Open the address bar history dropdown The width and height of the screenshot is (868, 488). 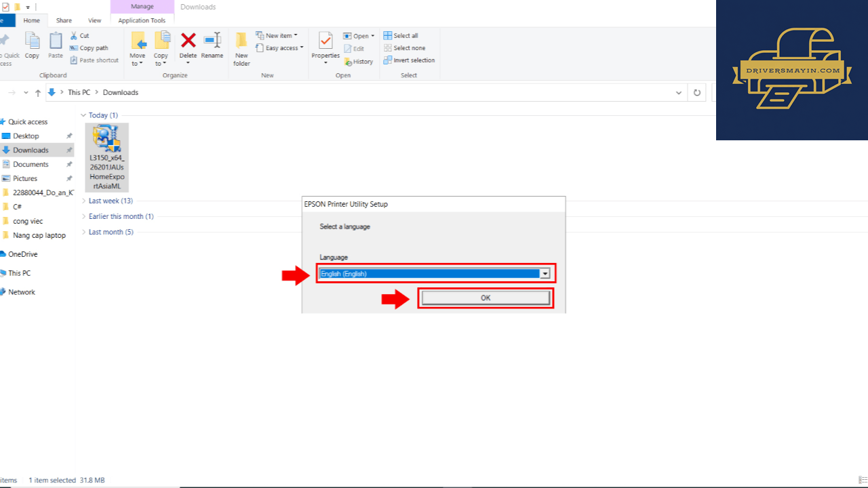click(678, 92)
